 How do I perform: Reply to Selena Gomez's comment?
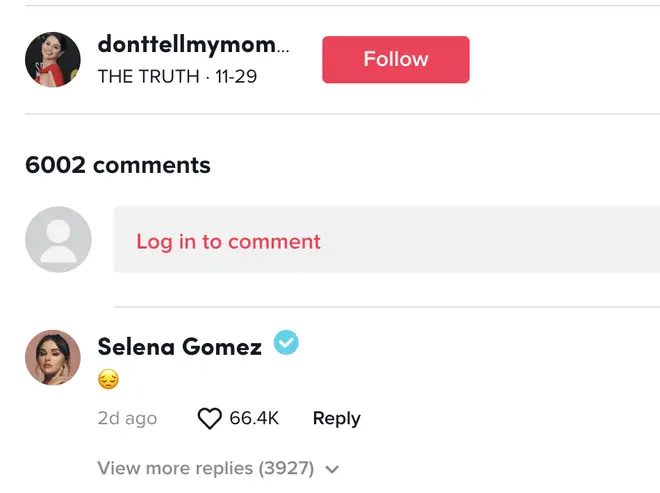(336, 418)
